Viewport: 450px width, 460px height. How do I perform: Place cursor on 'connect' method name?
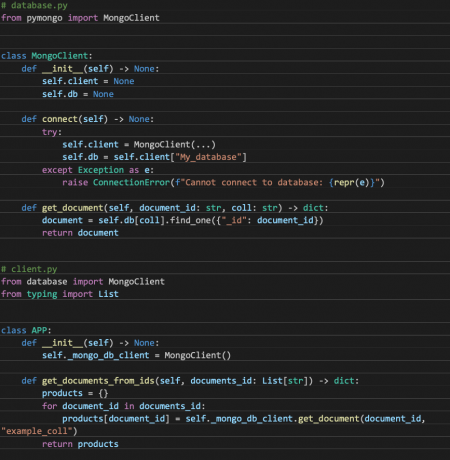pos(60,119)
